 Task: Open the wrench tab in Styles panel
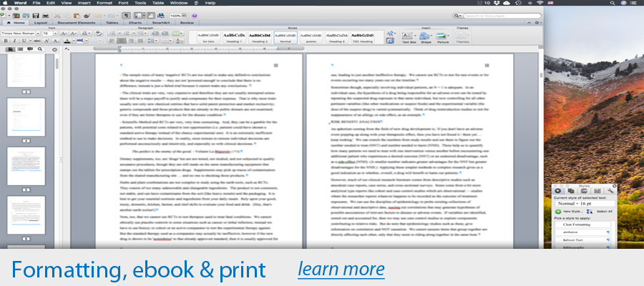pos(610,191)
